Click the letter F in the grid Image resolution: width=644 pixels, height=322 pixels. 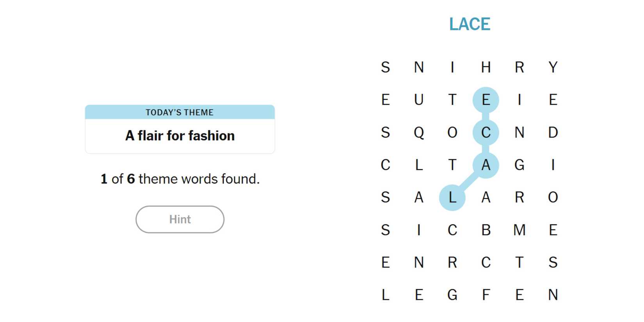[486, 295]
